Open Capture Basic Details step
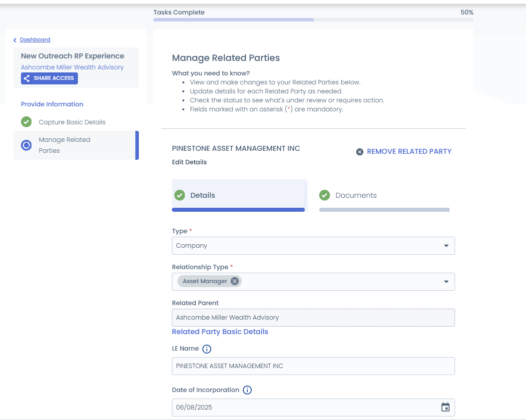 [72, 122]
